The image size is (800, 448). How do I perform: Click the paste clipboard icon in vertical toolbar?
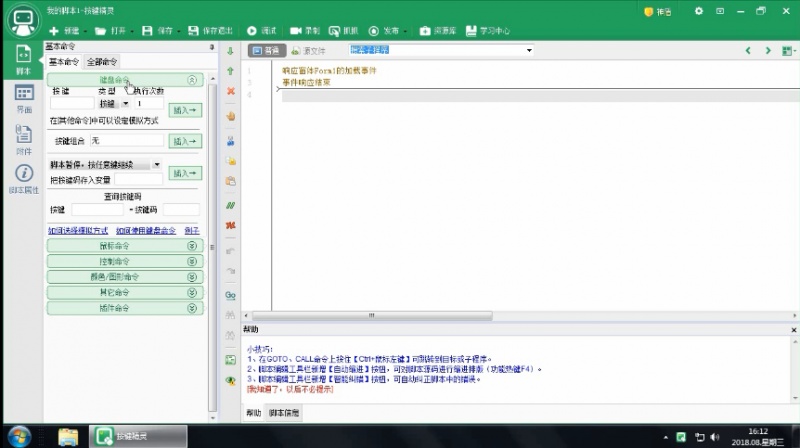coord(231,181)
